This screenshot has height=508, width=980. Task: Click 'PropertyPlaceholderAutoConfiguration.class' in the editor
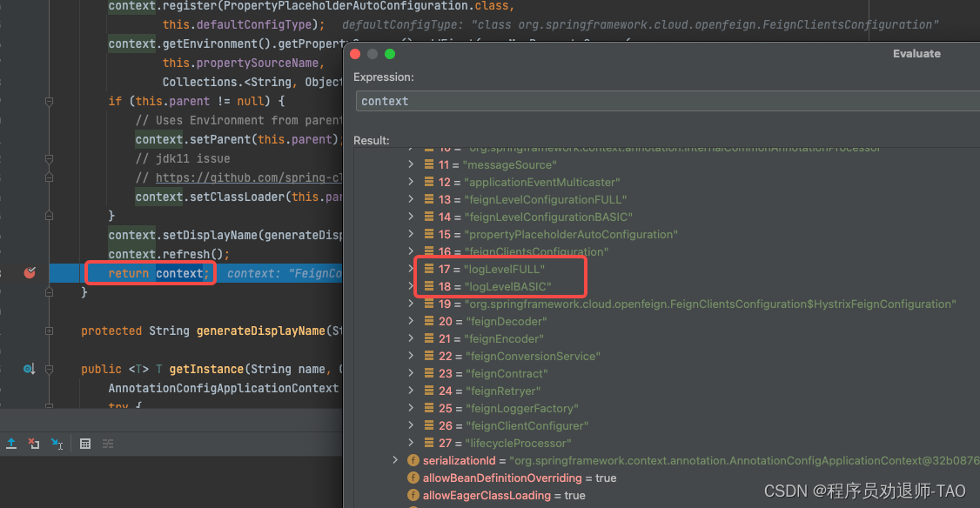367,6
